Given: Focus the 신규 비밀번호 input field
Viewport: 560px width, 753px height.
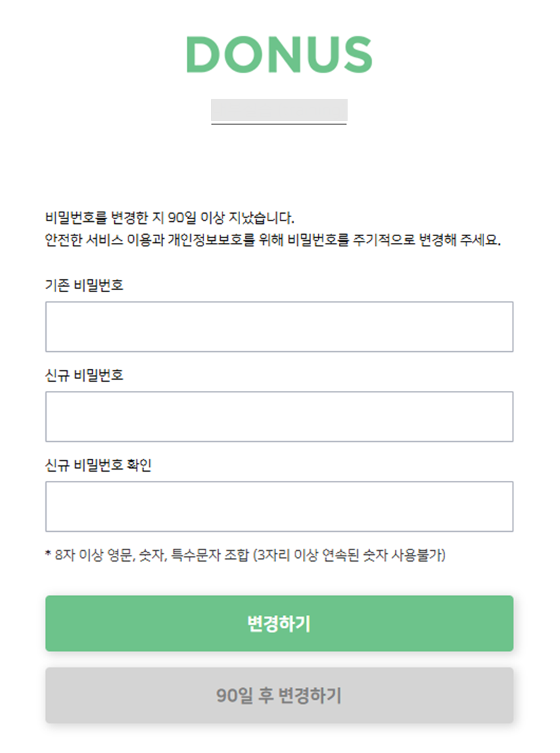Looking at the screenshot, I should (x=279, y=417).
